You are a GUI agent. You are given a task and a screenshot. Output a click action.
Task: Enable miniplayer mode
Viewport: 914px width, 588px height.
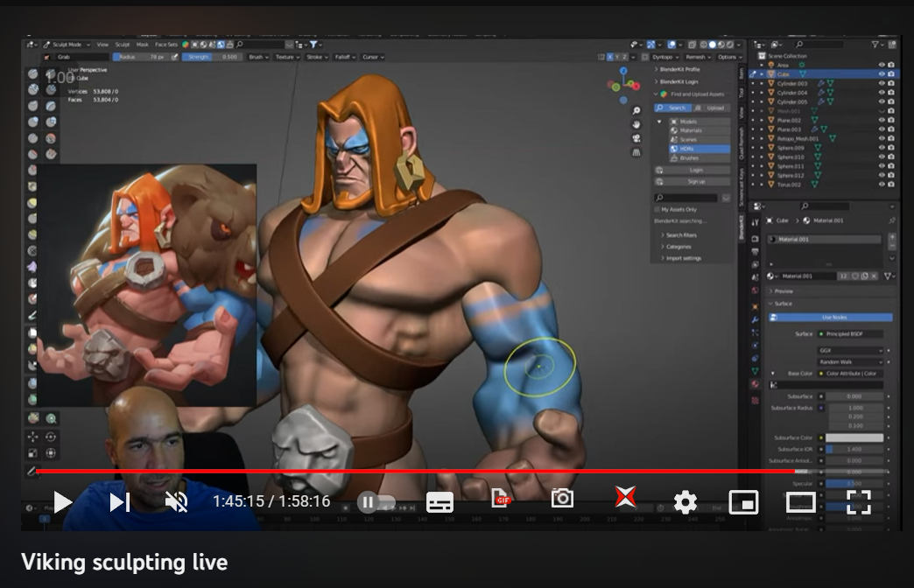(743, 502)
